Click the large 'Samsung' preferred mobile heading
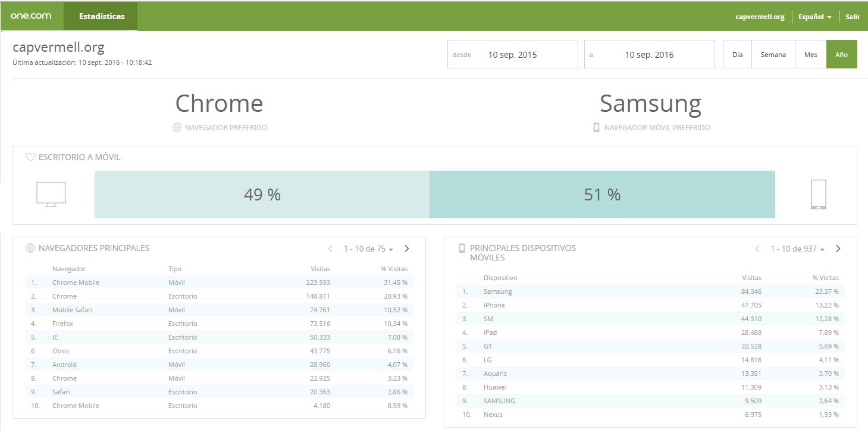Screen dimensions: 868x433 650,105
